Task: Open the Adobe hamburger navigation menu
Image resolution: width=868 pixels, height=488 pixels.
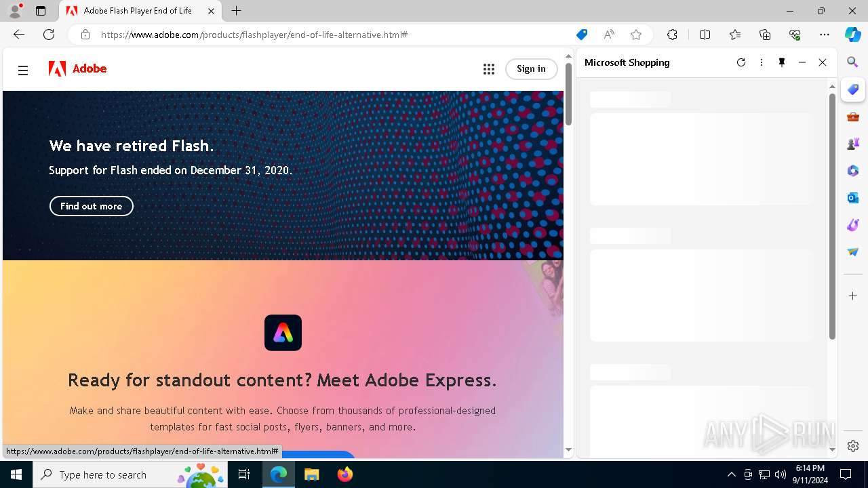Action: click(23, 70)
